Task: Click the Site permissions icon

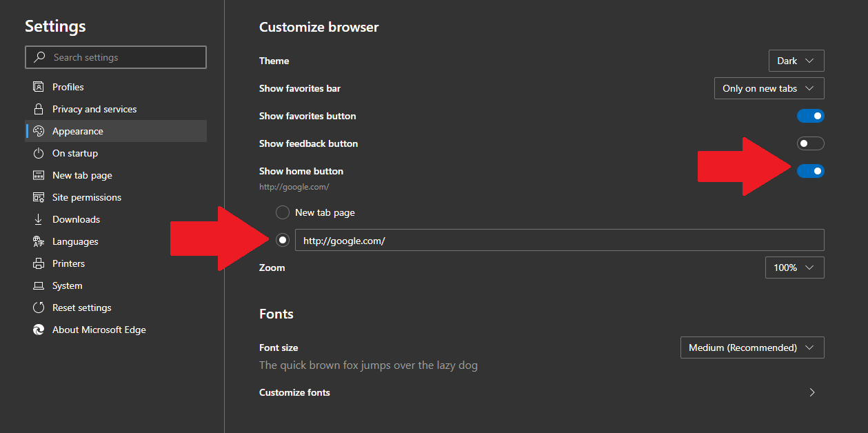Action: point(39,197)
